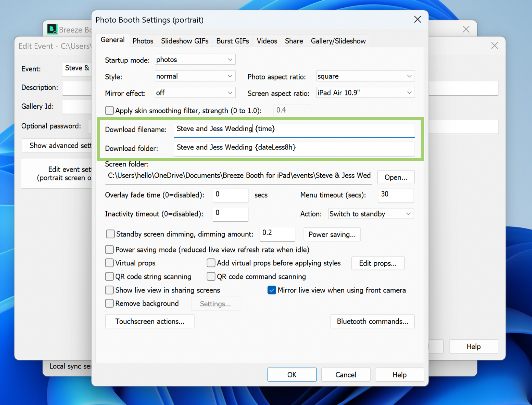The image size is (532, 405).
Task: Toggle Standby screen dimming checkbox
Action: 110,234
